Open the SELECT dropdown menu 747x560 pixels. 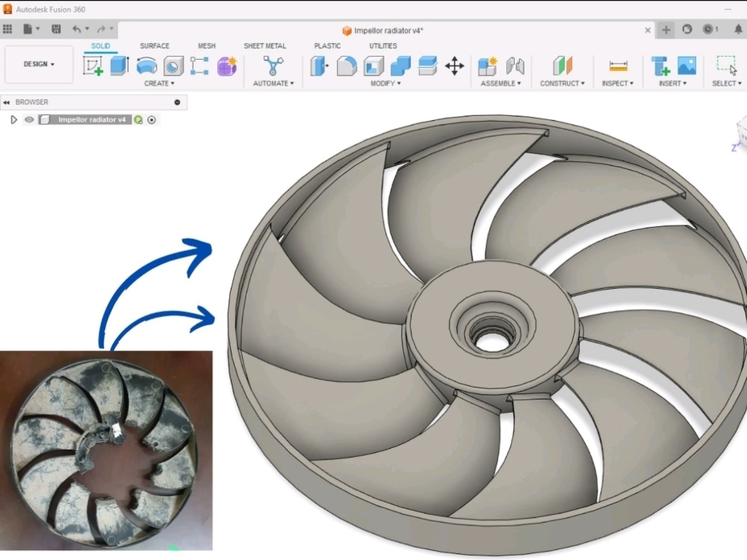pos(723,84)
